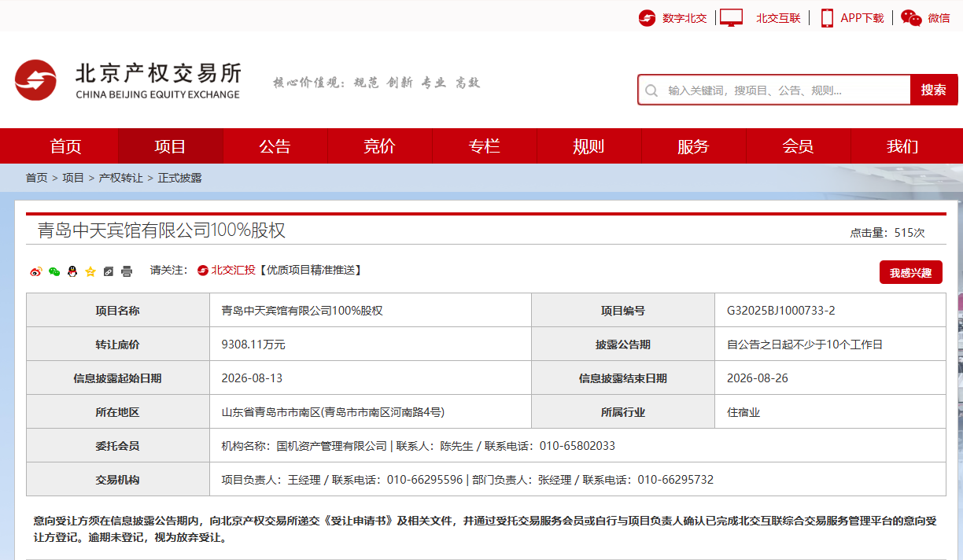Viewport: 963px width, 560px height.
Task: Click the star favorite icon
Action: click(90, 271)
